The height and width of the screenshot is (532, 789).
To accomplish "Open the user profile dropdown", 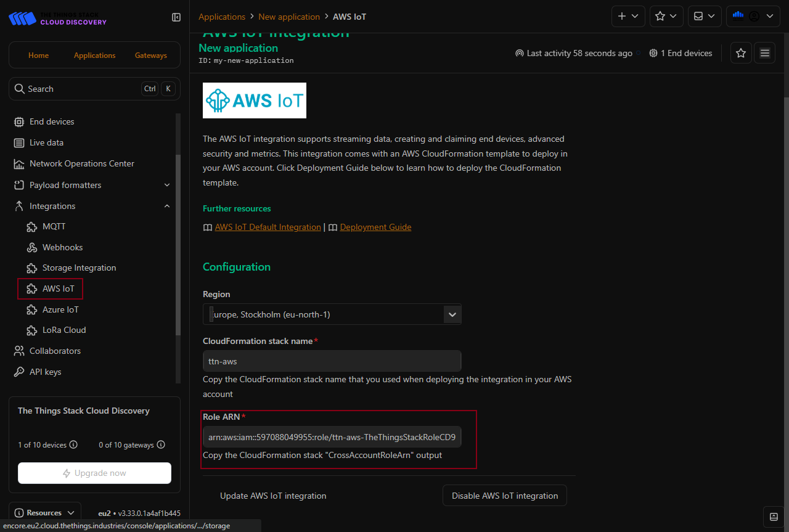I will 753,17.
